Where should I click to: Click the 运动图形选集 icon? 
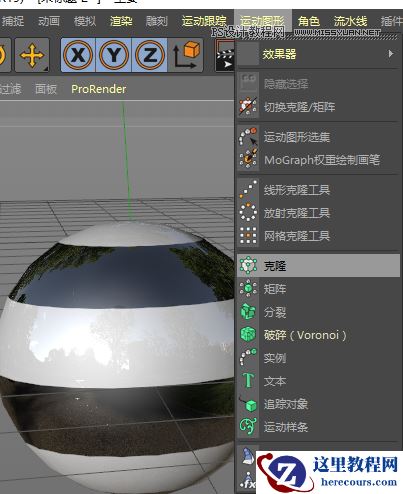point(248,137)
